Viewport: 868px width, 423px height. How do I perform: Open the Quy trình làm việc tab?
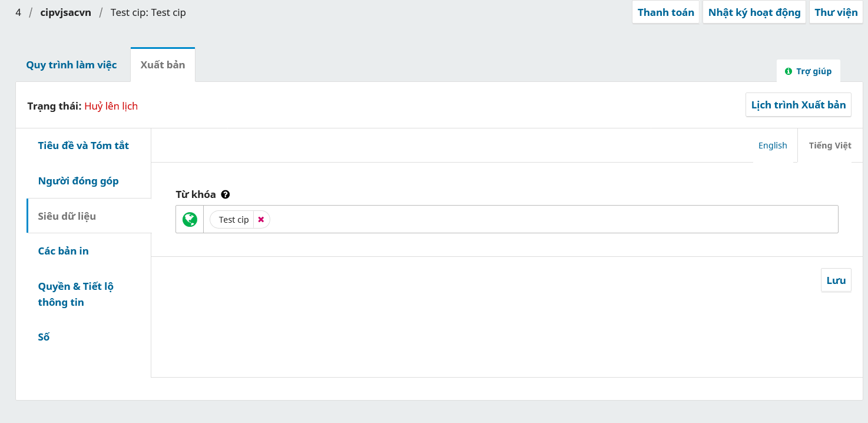(71, 65)
